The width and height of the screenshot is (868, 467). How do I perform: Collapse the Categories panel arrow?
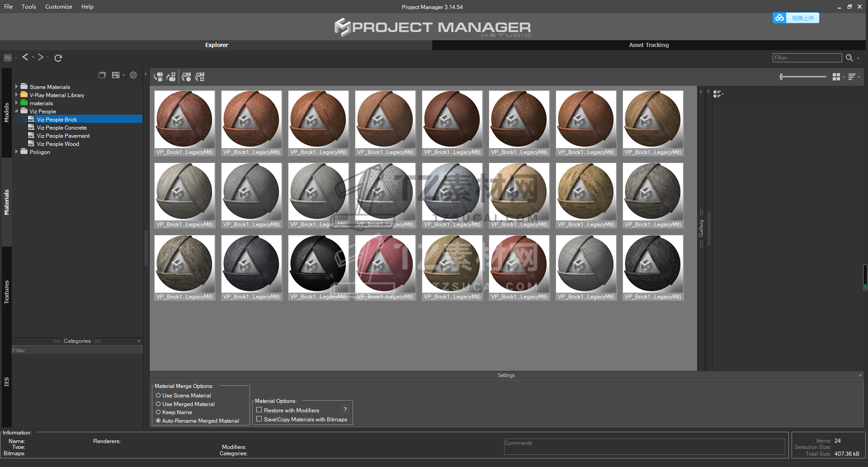coord(139,341)
